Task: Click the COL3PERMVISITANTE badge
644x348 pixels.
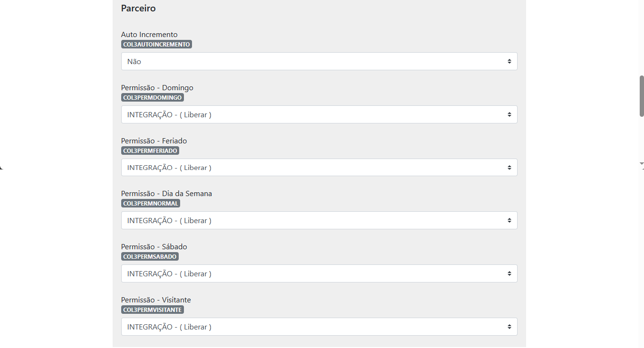Action: pos(152,310)
